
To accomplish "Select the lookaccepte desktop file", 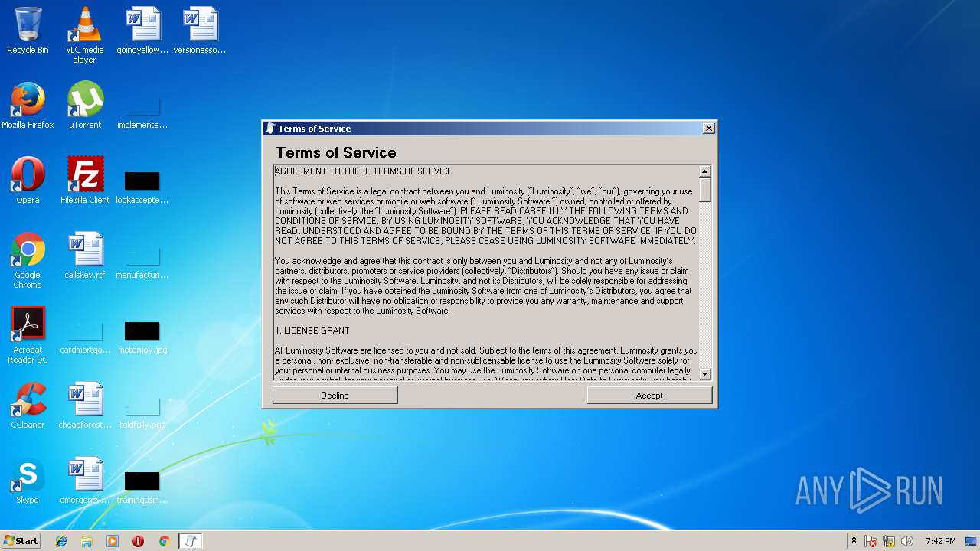I will coord(142,187).
